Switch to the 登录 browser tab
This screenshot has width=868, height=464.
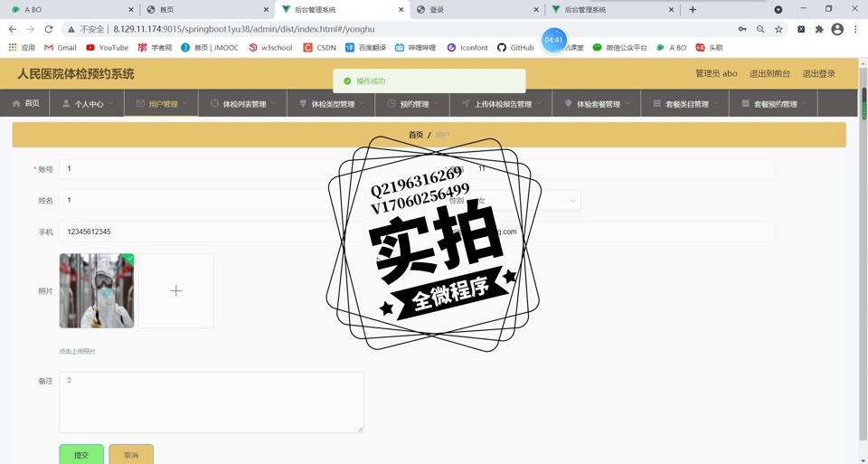point(475,9)
